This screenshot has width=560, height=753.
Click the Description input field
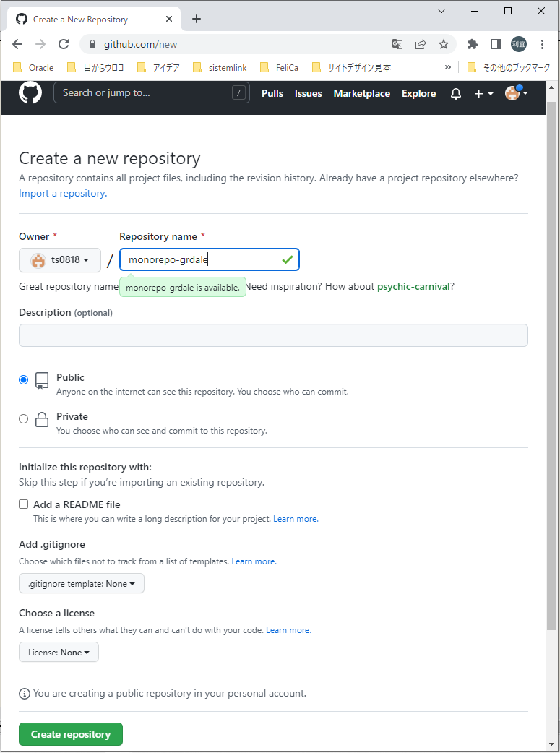(273, 335)
